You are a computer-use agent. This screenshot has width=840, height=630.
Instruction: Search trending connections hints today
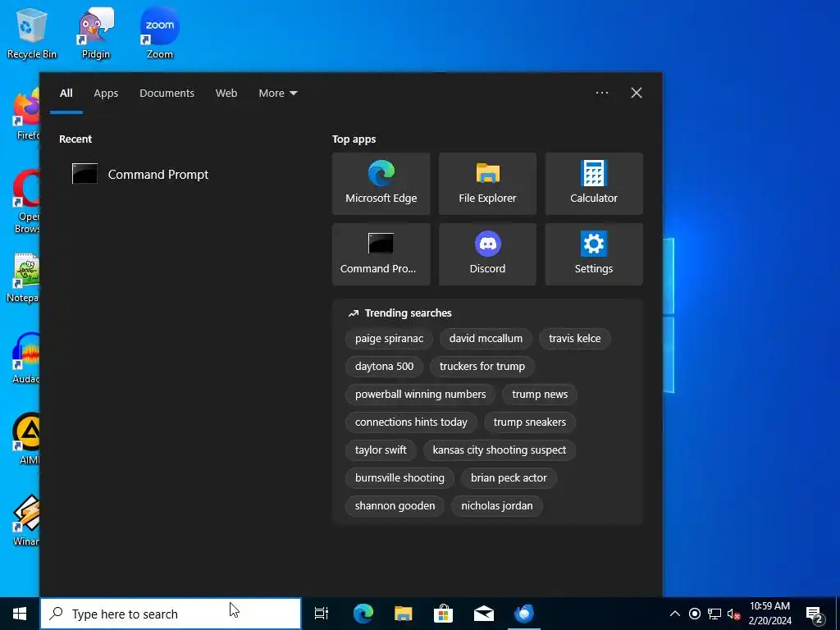(411, 422)
